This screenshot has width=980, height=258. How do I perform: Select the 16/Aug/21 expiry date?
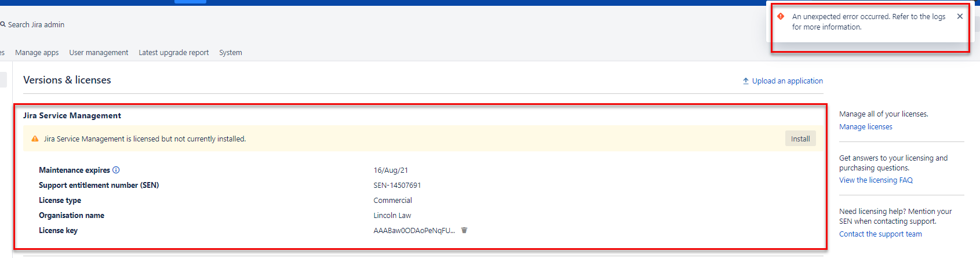(x=391, y=170)
